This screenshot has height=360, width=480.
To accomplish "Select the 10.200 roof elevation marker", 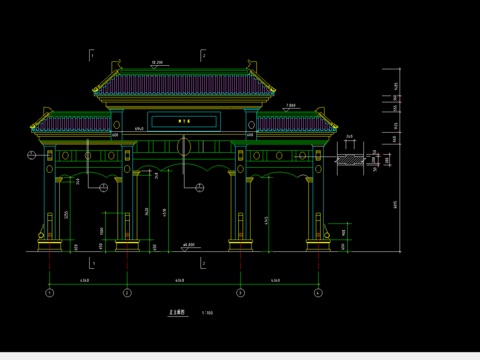I will pos(158,64).
